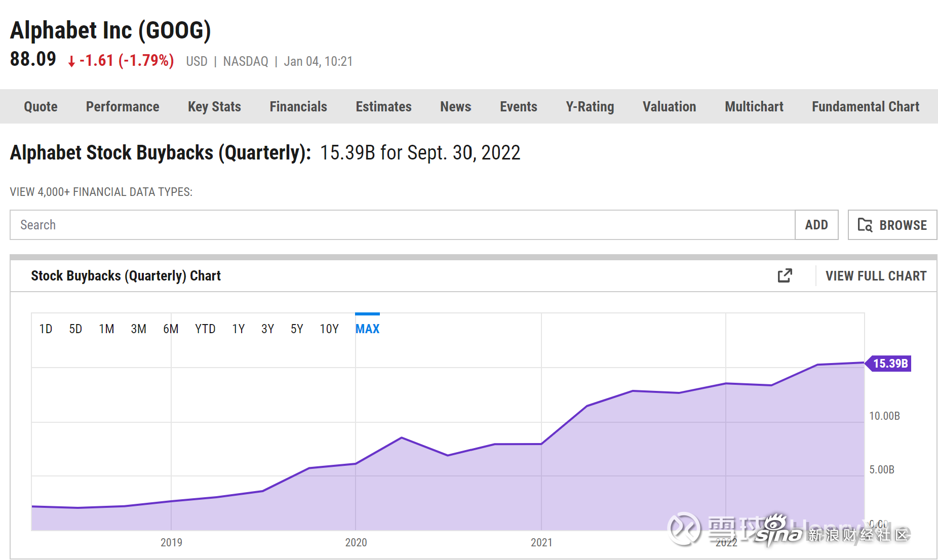
Task: Open the Financials tab
Action: 298,106
